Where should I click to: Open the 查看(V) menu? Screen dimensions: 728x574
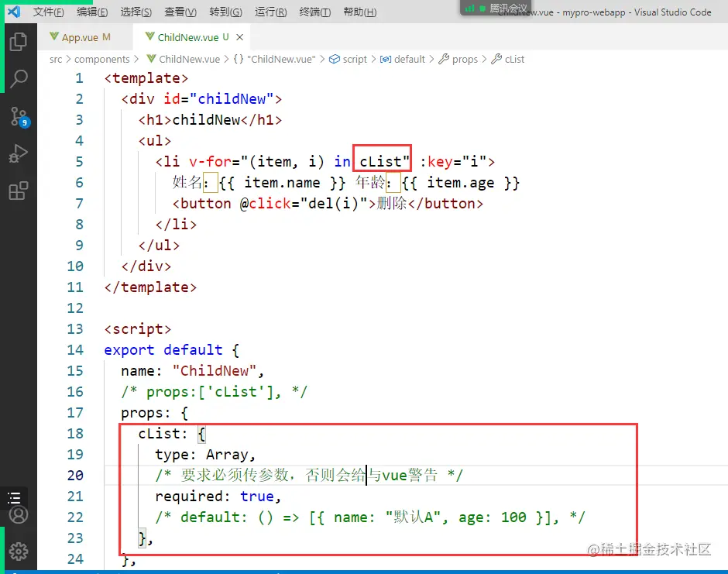[180, 12]
